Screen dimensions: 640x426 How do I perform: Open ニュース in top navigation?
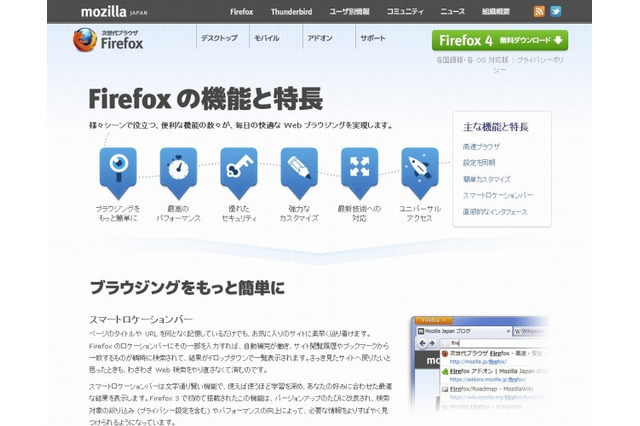(x=452, y=12)
